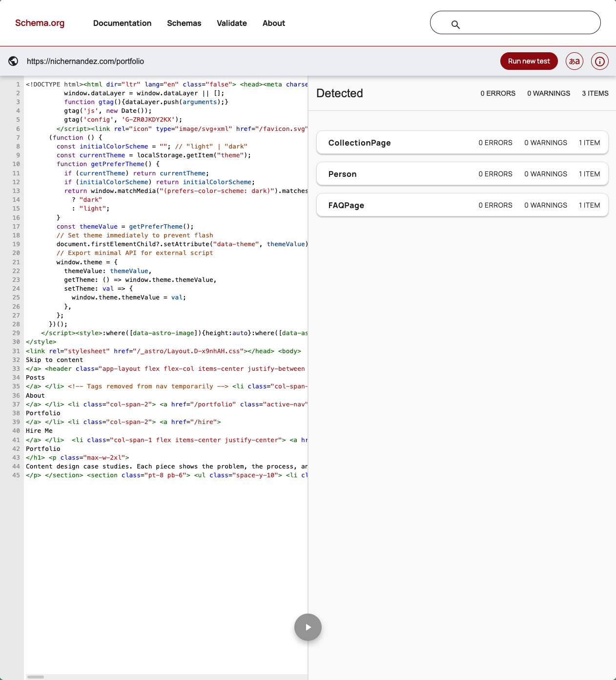Click the round play button

point(308,627)
